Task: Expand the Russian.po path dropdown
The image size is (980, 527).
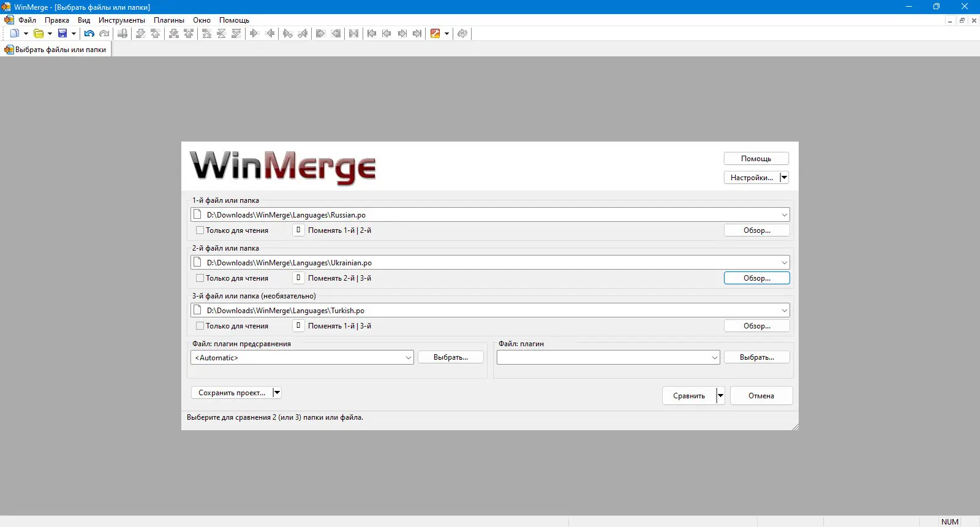Action: point(784,215)
